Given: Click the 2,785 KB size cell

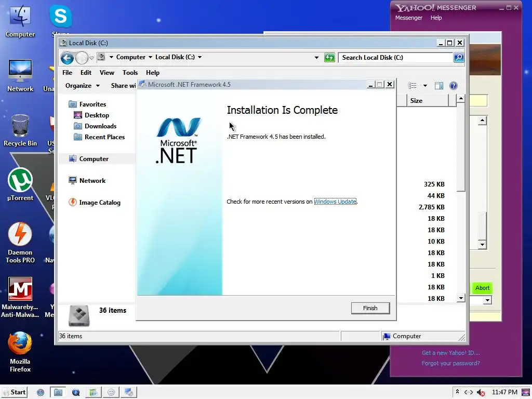Looking at the screenshot, I should coord(431,207).
